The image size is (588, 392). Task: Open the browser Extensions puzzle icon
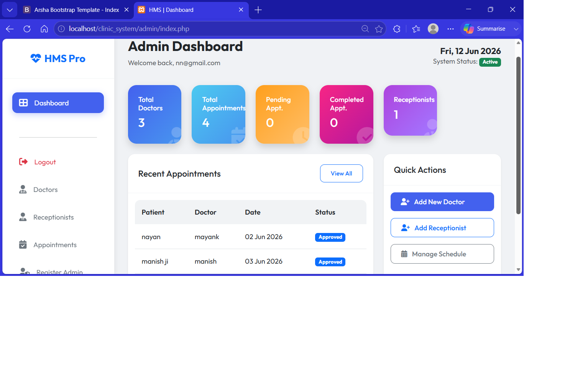(x=397, y=29)
